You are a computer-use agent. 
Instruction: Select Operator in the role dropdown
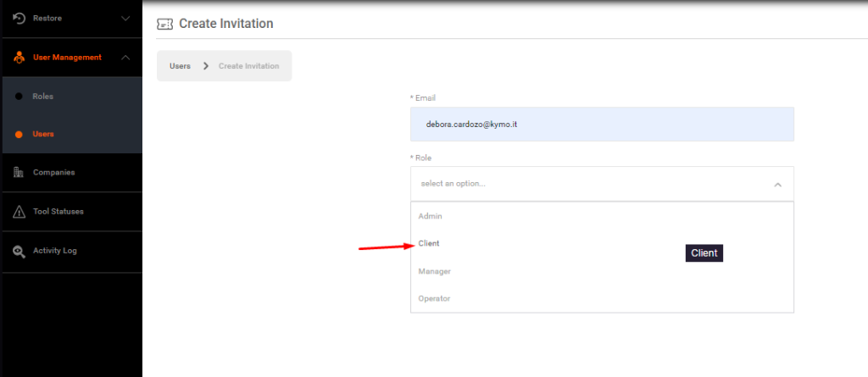tap(434, 298)
